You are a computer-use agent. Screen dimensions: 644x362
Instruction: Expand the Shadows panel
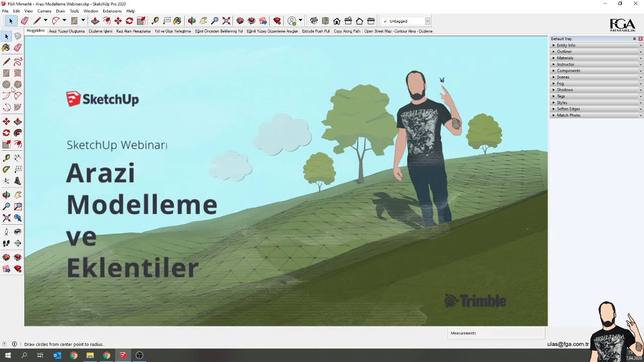(596, 90)
